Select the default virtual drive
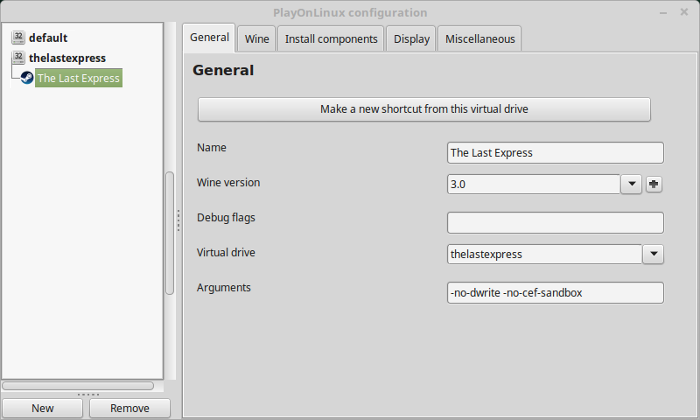Image resolution: width=700 pixels, height=420 pixels. click(48, 38)
